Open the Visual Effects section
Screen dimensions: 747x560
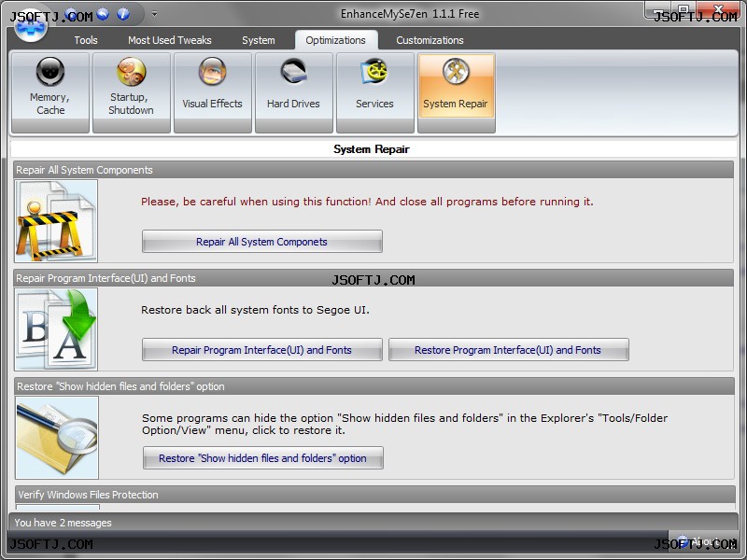click(x=213, y=92)
